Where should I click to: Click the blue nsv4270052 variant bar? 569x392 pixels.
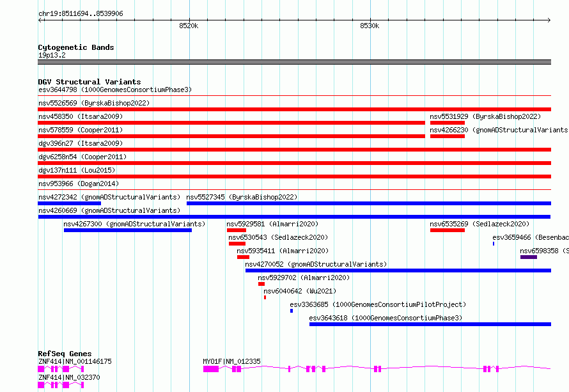[x=398, y=270]
